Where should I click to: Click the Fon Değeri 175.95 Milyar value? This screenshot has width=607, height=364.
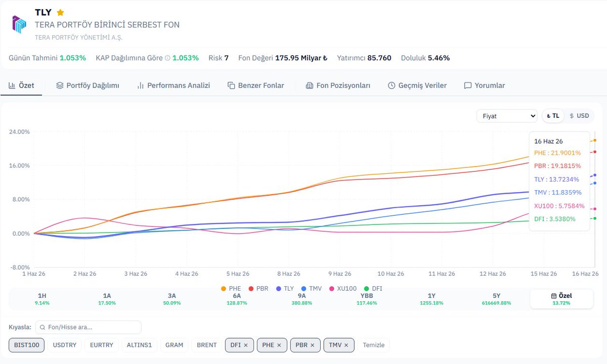click(x=283, y=58)
